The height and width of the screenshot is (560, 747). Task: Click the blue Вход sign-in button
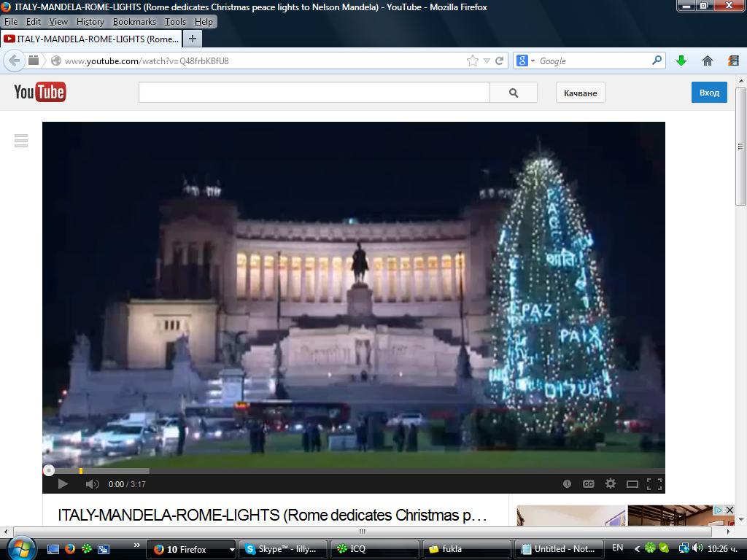[x=709, y=93]
